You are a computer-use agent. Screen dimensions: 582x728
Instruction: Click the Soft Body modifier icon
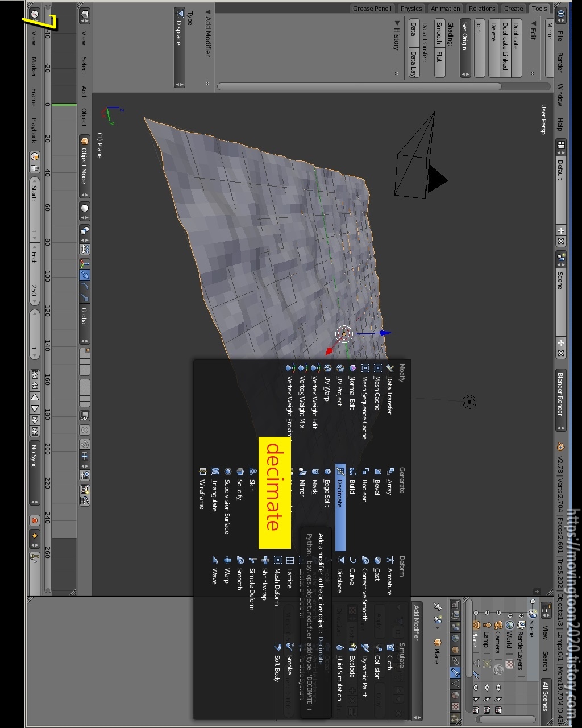277,647
